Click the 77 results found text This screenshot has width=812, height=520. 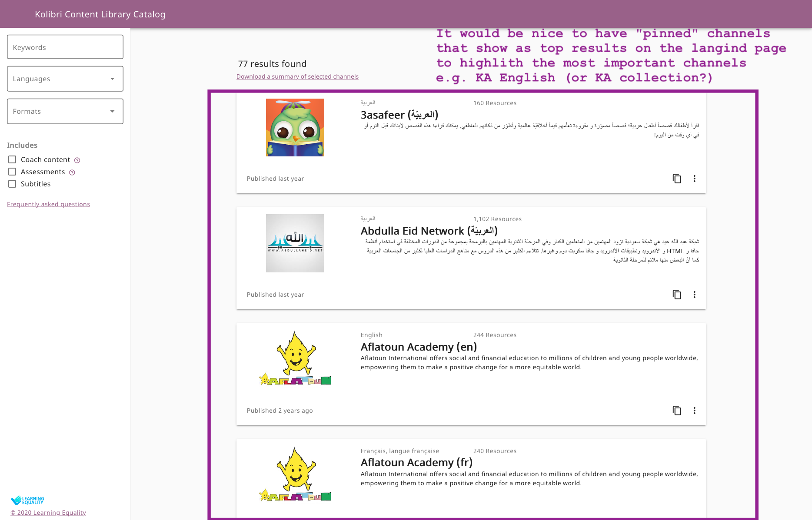coord(272,64)
